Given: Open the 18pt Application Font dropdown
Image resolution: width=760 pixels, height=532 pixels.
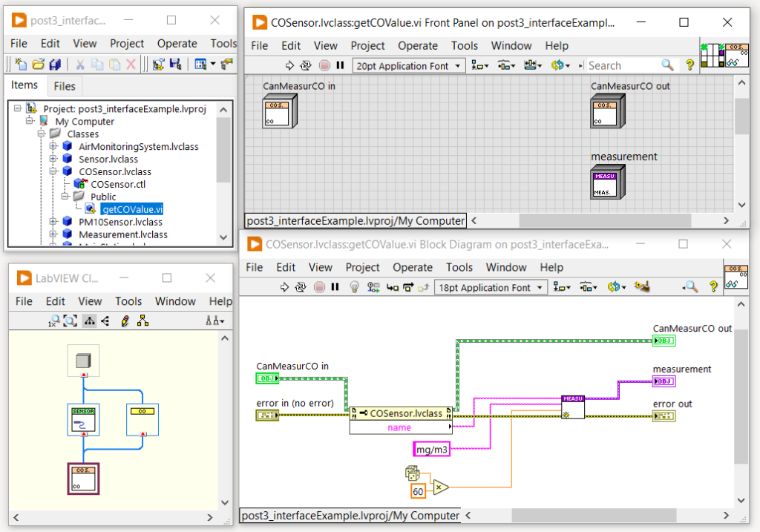Looking at the screenshot, I should point(491,287).
